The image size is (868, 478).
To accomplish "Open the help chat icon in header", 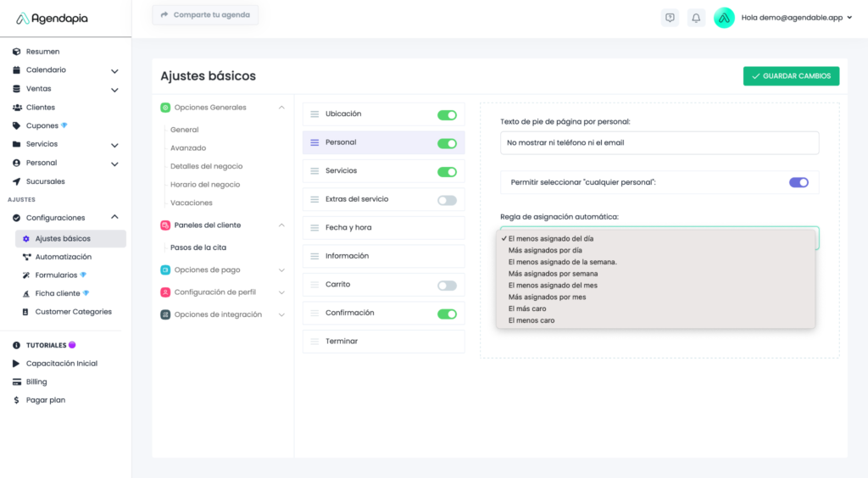I will [670, 18].
